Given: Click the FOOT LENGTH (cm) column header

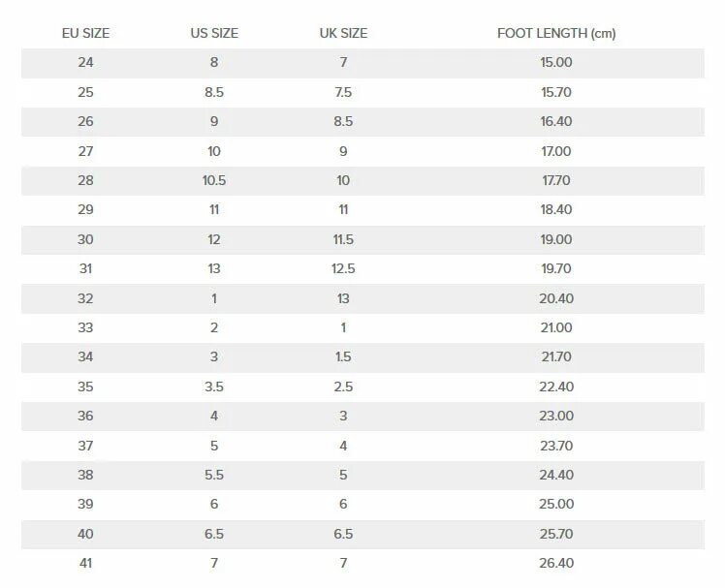Looking at the screenshot, I should tap(556, 33).
